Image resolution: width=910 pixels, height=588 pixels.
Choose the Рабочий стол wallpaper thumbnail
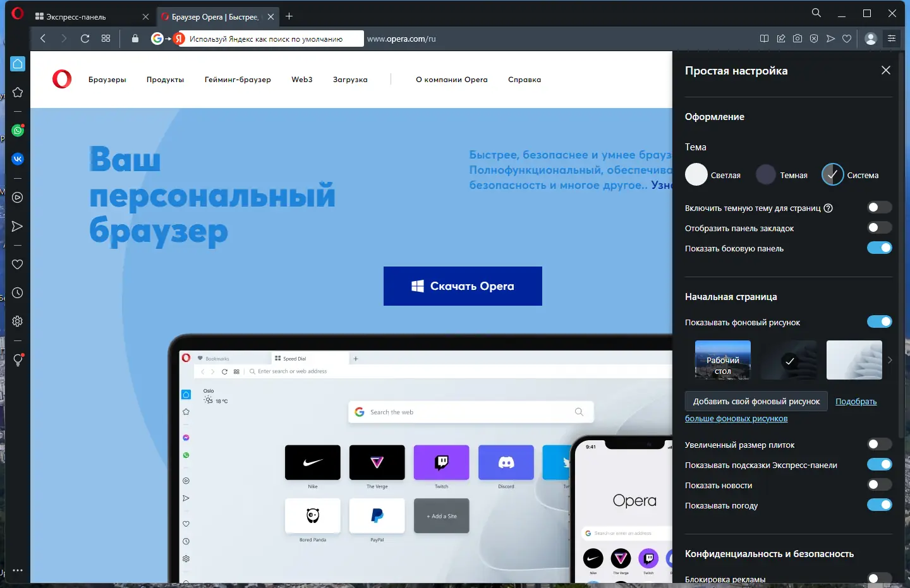tap(722, 360)
